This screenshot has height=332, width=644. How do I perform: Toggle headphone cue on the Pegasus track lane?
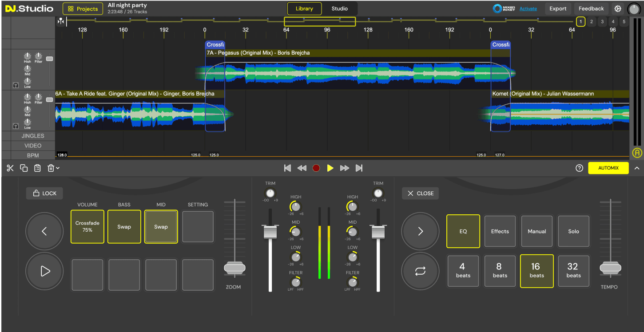pyautogui.click(x=16, y=85)
